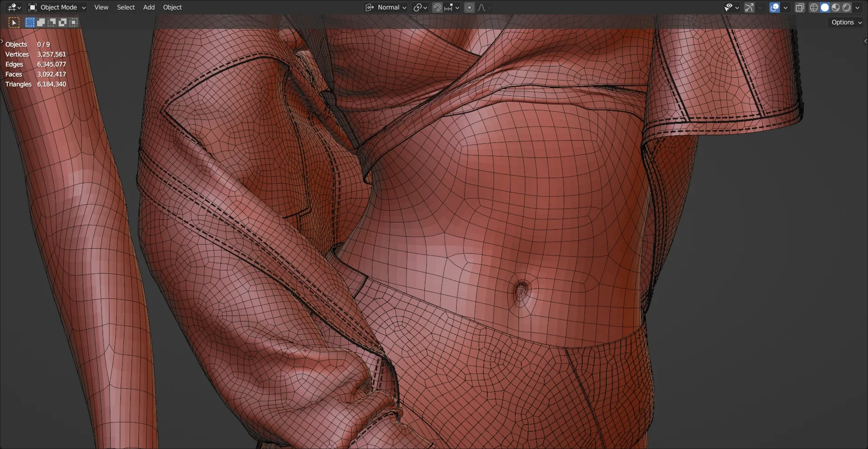
Task: Click the Vertices count 3,257,561
Action: (52, 54)
